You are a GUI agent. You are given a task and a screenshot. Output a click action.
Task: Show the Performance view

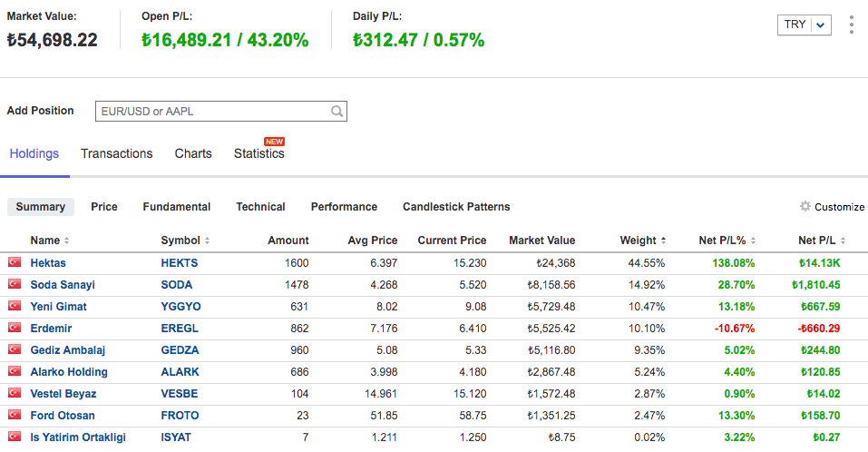click(344, 207)
